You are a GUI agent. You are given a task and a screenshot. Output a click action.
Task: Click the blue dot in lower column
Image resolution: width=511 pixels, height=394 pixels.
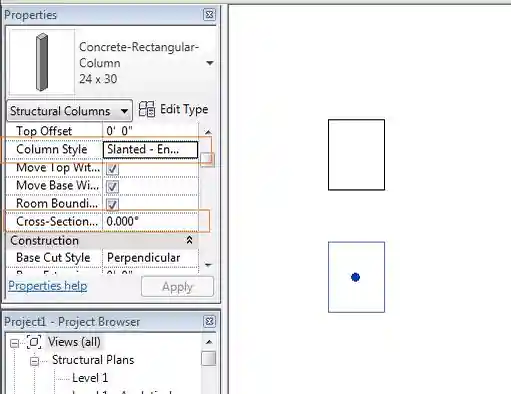click(356, 277)
